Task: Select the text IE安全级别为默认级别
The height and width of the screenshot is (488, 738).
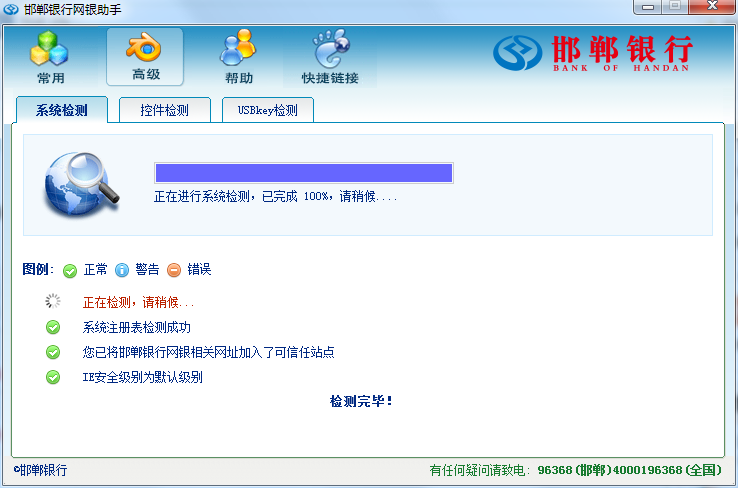Action: coord(143,377)
